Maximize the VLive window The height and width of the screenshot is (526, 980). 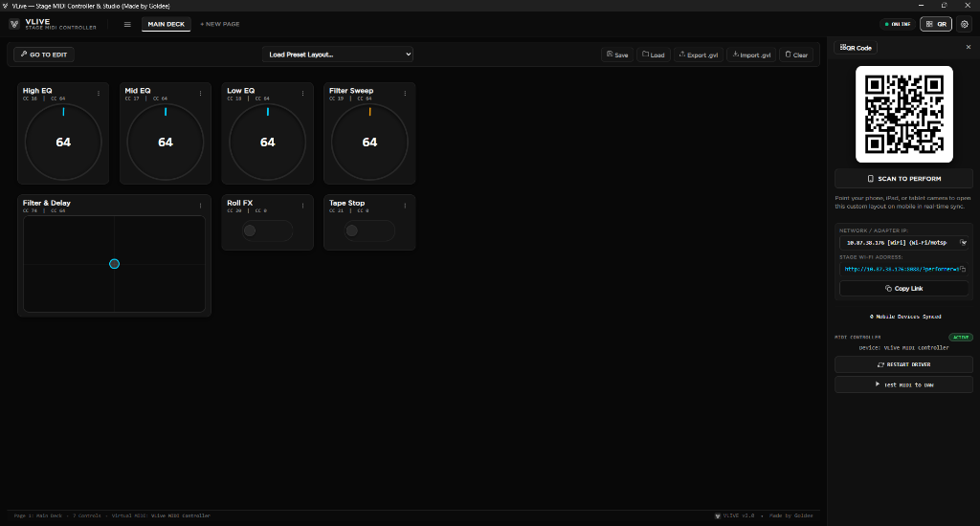tap(944, 5)
